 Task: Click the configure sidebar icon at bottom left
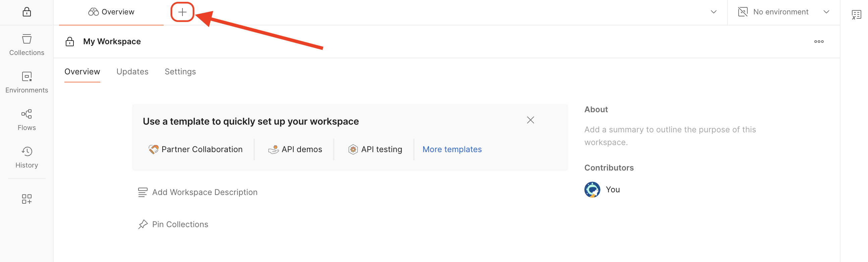[x=26, y=199]
